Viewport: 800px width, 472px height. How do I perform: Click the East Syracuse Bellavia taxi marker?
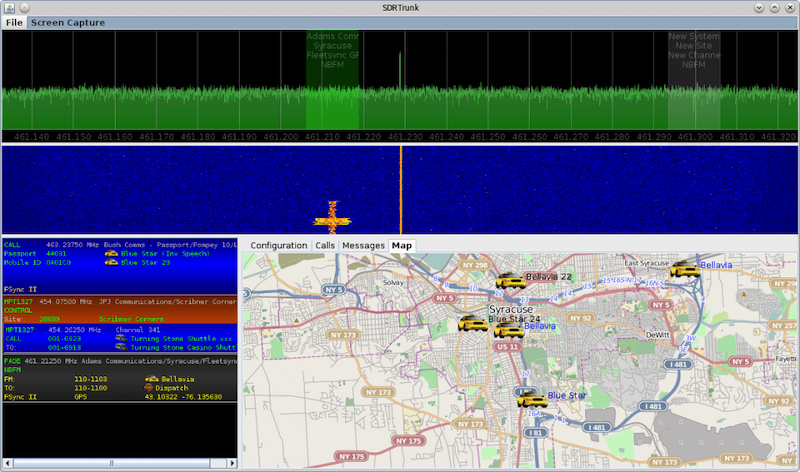(684, 268)
